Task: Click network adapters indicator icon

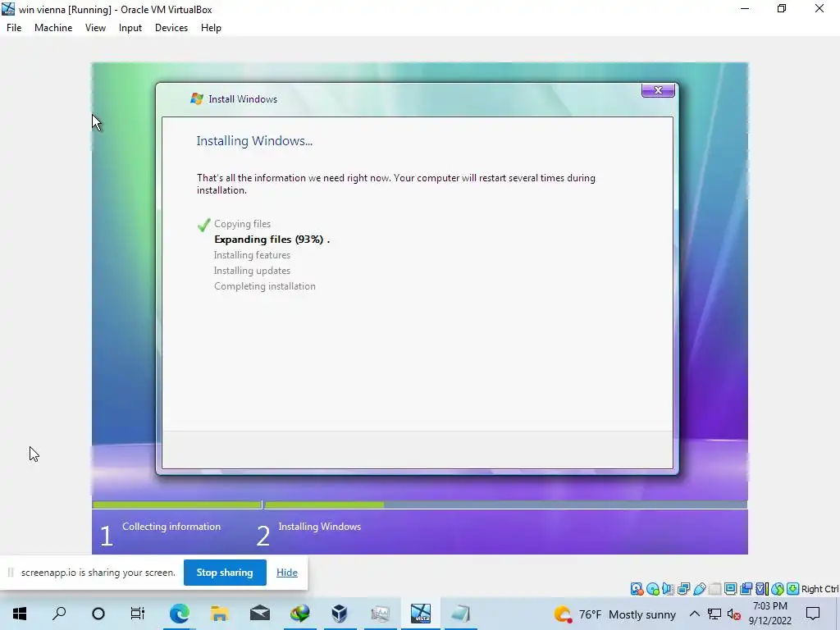Action: pos(683,589)
